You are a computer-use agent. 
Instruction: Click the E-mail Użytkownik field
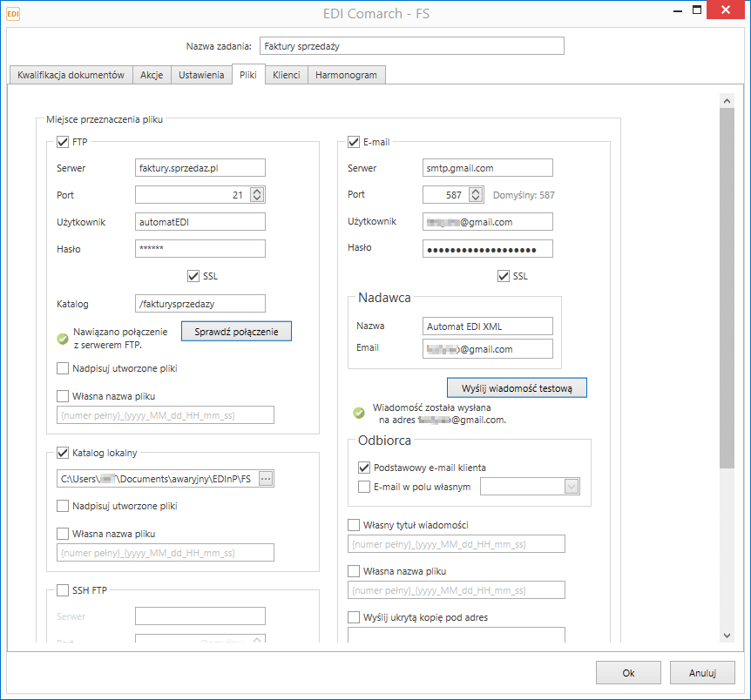pyautogui.click(x=488, y=222)
